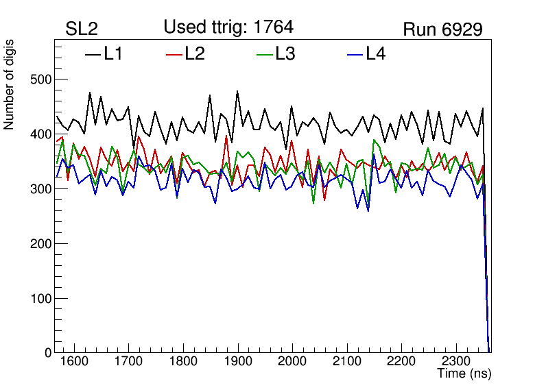
Task: Click the 'Run 6929' label
Action: [x=442, y=29]
